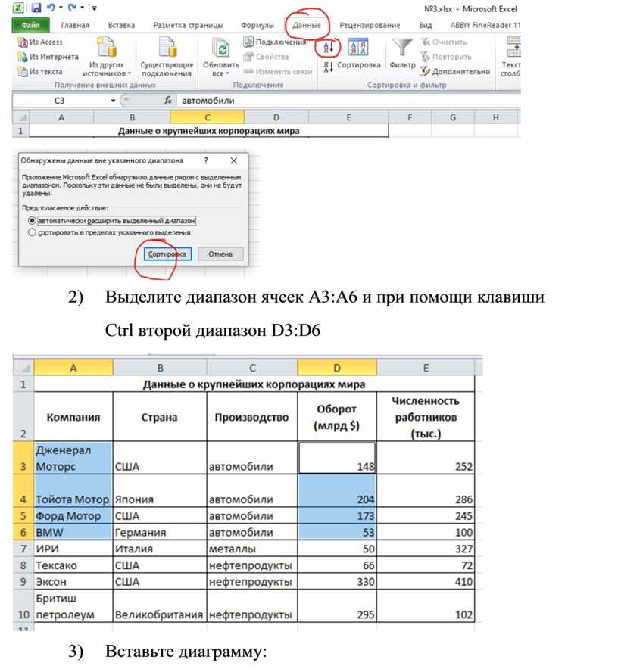Toggle the Фильтр funnel button

[x=402, y=54]
